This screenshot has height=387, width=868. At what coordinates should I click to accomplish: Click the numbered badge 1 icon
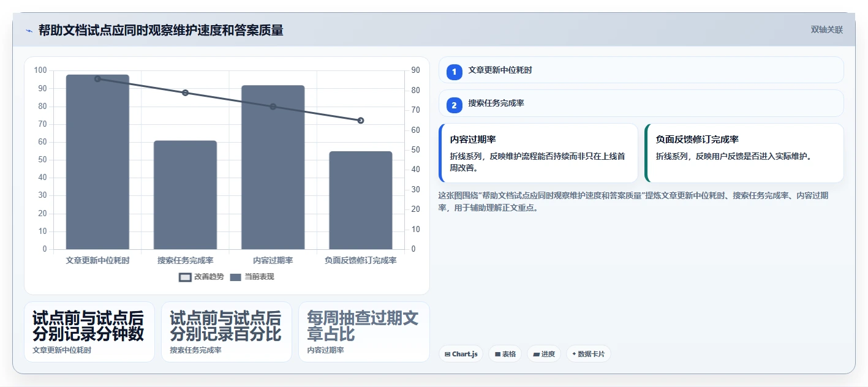[x=454, y=72]
